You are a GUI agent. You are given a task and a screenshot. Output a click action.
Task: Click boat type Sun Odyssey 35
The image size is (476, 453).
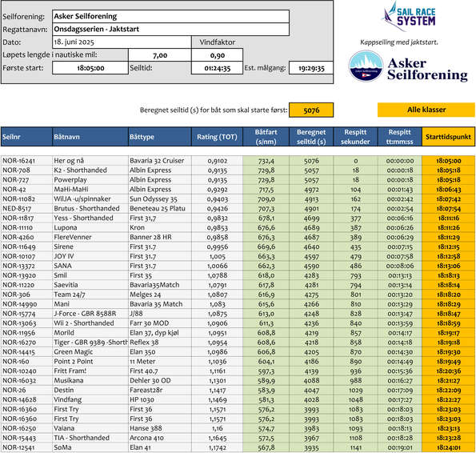click(154, 198)
